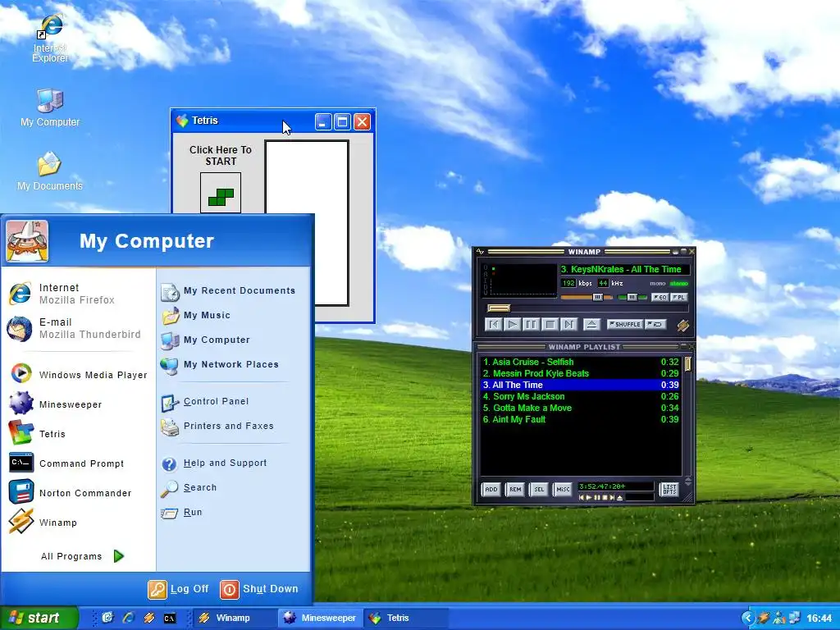Viewport: 840px width, 630px height.
Task: Launch Winamp from quick launch icon
Action: coord(149,618)
